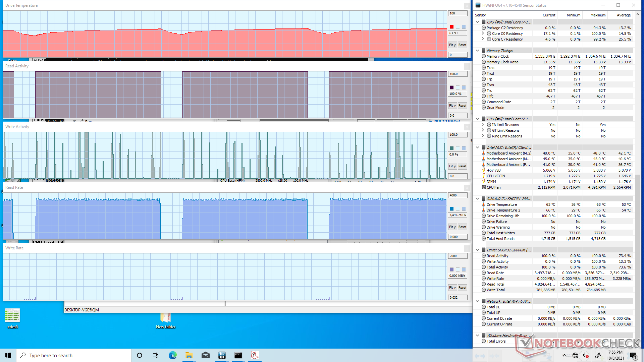Expand Ring Limit Reasons row
644x362 pixels.
pos(483,136)
